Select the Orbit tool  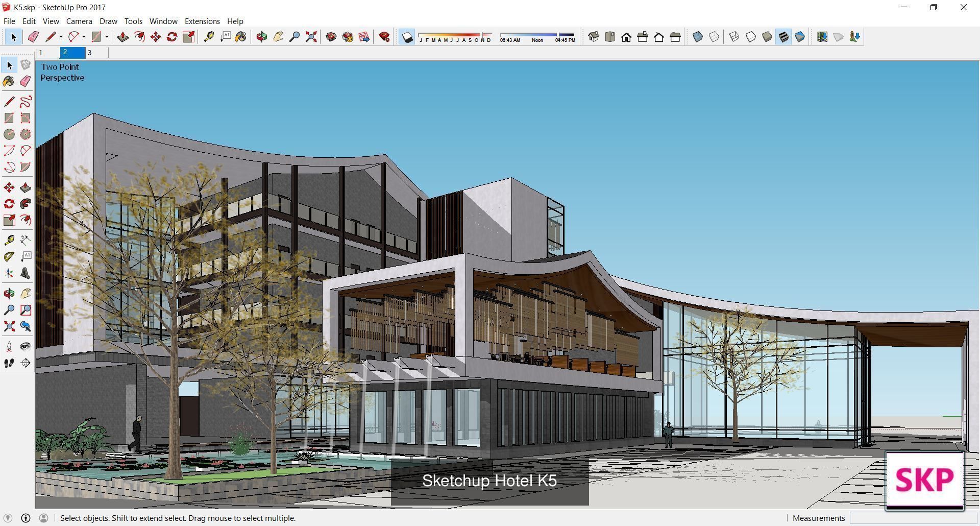pos(262,37)
